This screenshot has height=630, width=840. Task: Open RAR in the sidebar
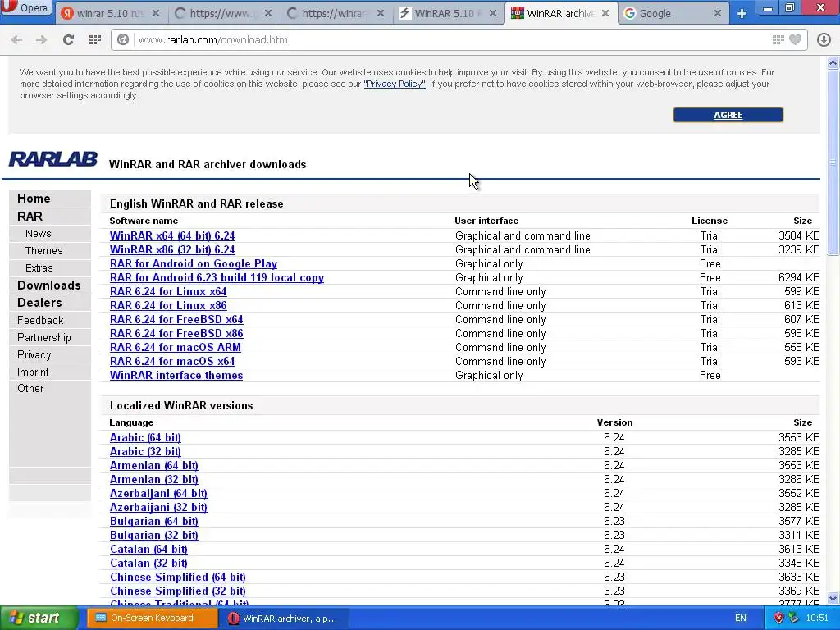point(30,217)
